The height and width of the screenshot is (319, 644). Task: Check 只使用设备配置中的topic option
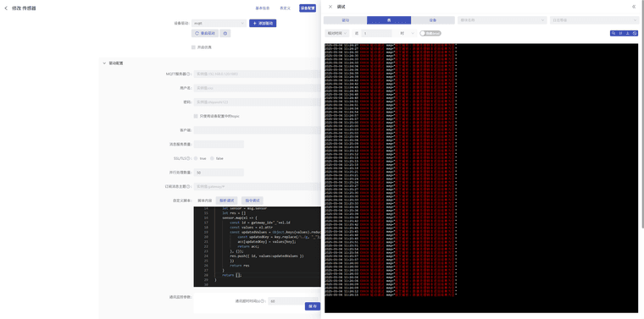click(x=196, y=117)
